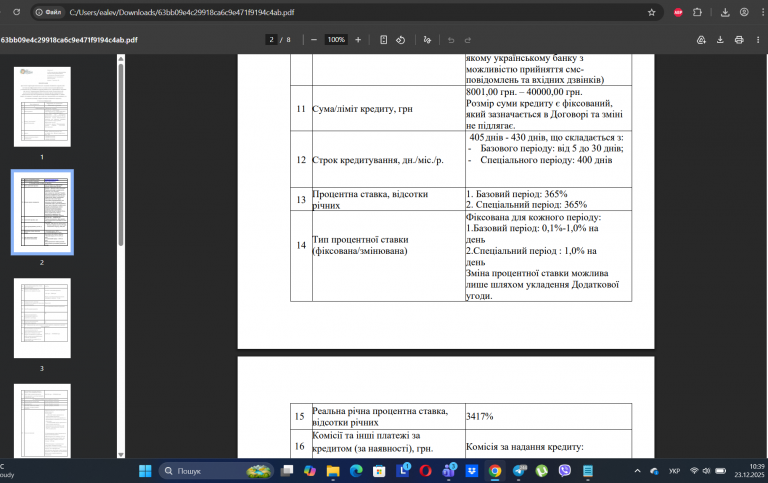This screenshot has height=483, width=768.
Task: Undo the last annotation in the PDF toolbar
Action: pyautogui.click(x=451, y=40)
